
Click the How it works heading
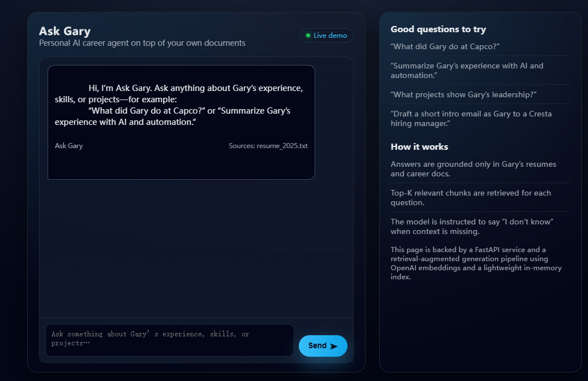tap(420, 146)
